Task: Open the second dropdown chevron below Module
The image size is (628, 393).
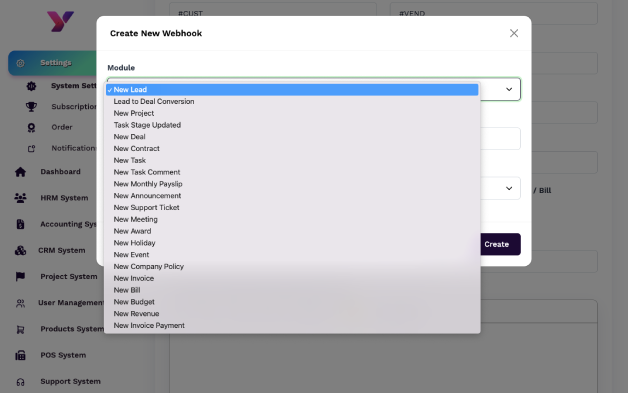Action: pyautogui.click(x=509, y=188)
